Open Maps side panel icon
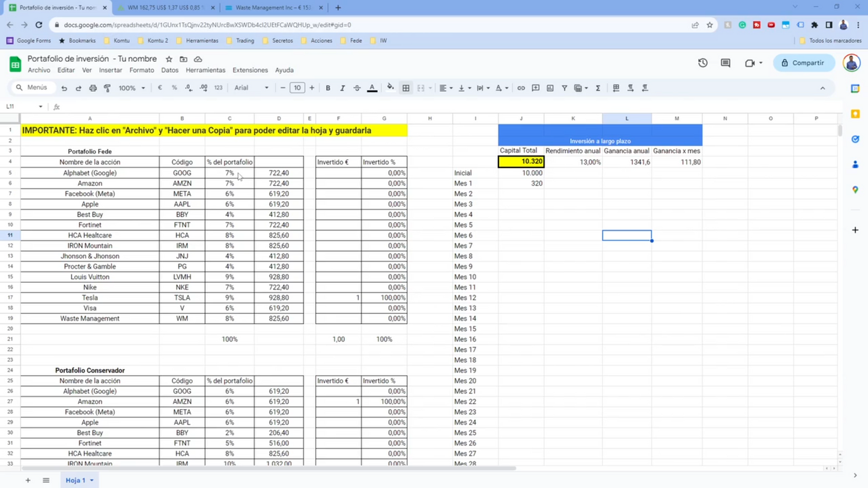 [x=855, y=190]
